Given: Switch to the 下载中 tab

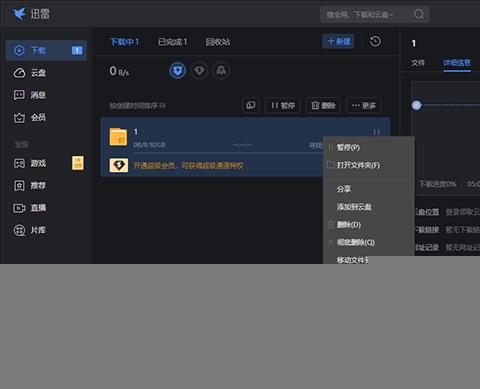Looking at the screenshot, I should (x=124, y=42).
